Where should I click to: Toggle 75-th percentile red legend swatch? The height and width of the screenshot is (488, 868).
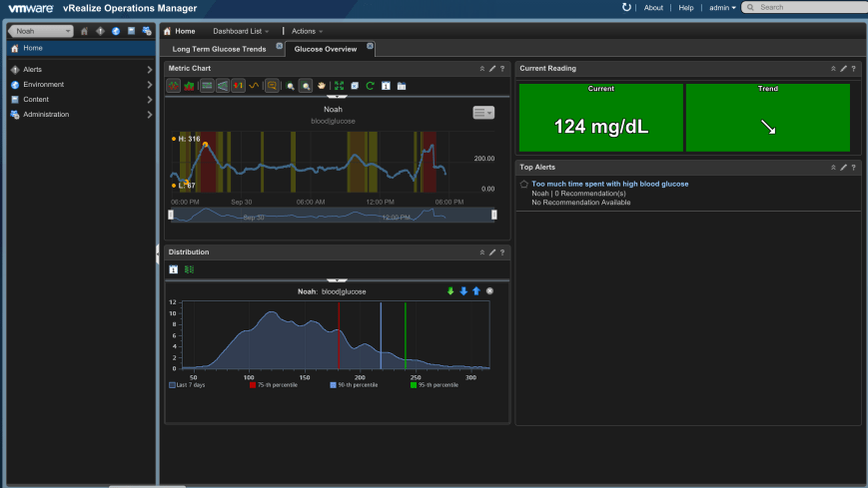(253, 385)
